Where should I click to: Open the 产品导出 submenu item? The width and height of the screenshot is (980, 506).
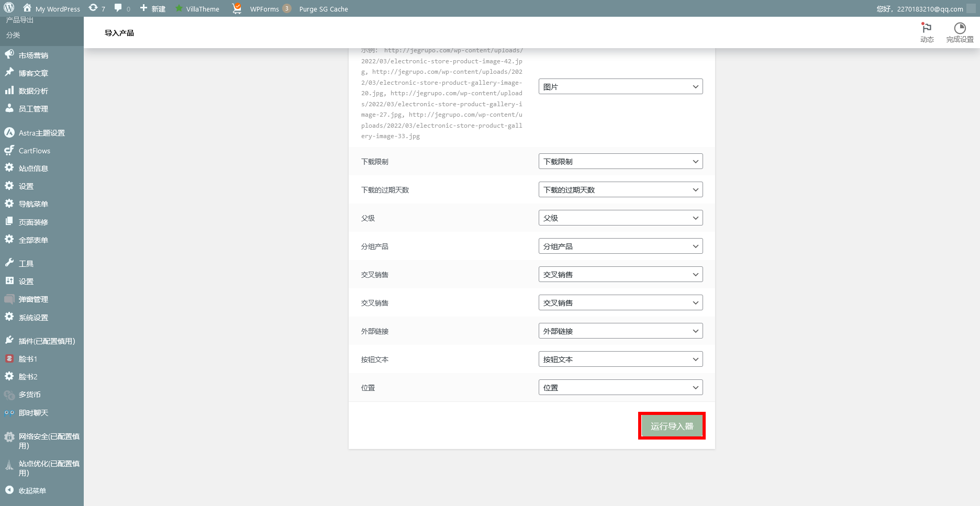tap(20, 20)
